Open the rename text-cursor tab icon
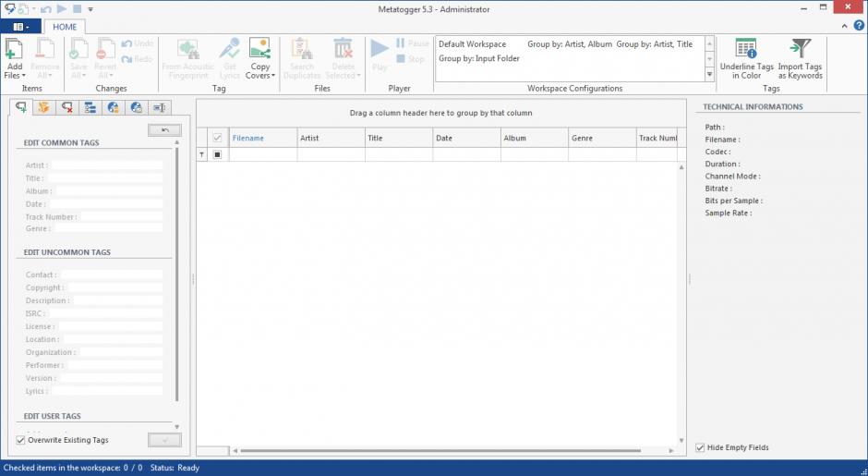Screen dimensions: 868x476 tap(160, 107)
